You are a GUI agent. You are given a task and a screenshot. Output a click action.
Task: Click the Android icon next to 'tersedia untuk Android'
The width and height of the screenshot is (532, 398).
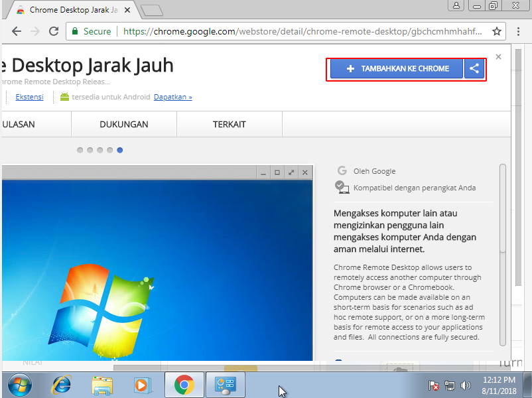pos(65,96)
